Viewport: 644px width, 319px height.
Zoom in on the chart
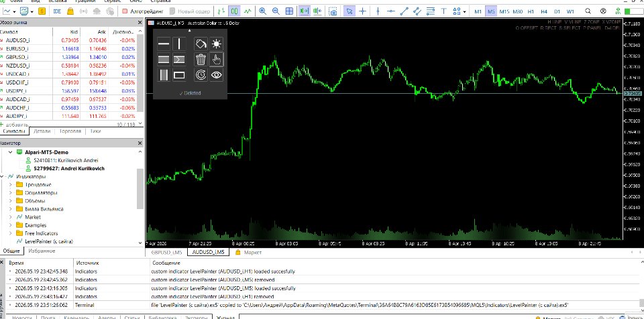[x=263, y=11]
